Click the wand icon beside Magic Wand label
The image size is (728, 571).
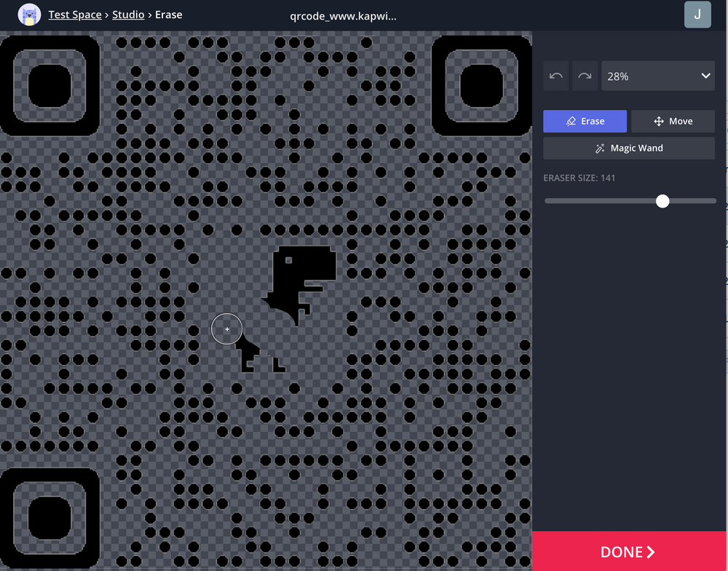pyautogui.click(x=599, y=148)
